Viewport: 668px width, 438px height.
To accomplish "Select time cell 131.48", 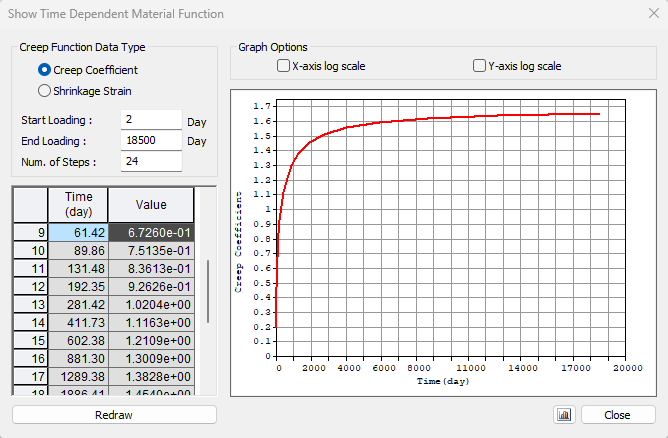I will click(78, 268).
